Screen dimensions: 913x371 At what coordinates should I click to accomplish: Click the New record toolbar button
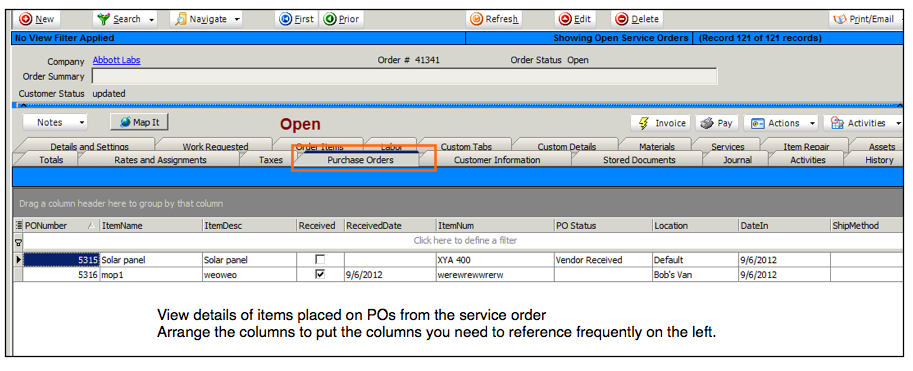[x=37, y=19]
